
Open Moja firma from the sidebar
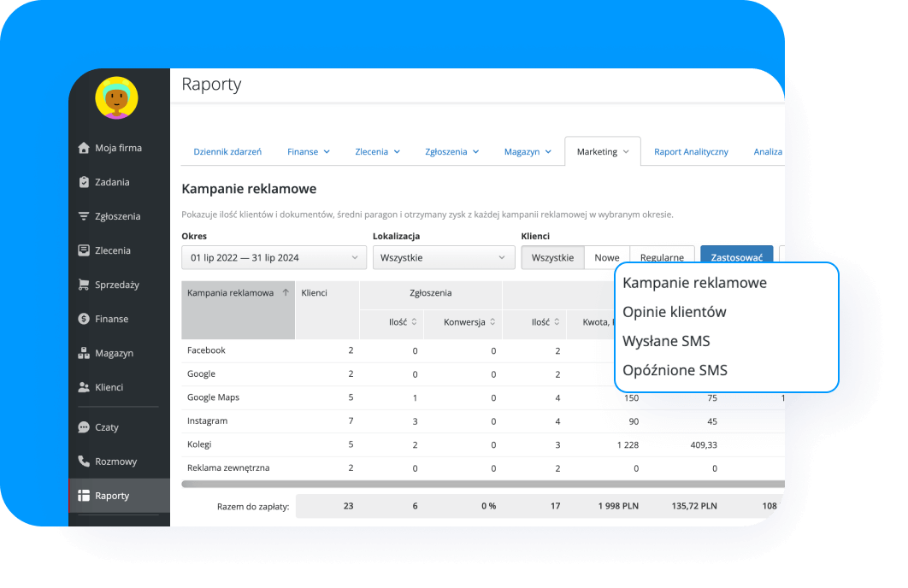(120, 147)
